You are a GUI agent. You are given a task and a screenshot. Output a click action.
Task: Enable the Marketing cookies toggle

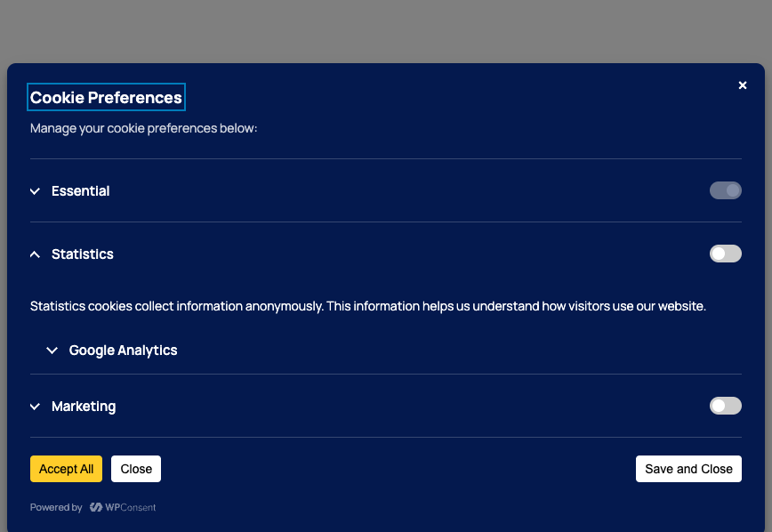coord(725,405)
